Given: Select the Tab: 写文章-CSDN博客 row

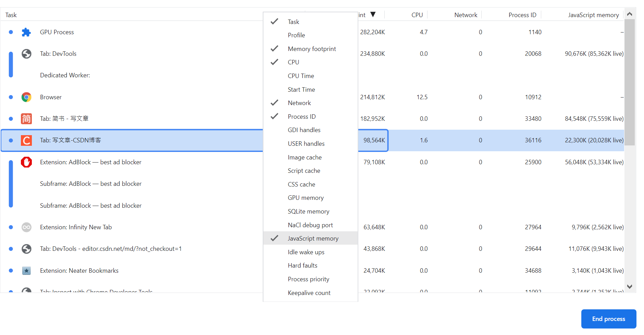Looking at the screenshot, I should (x=312, y=140).
